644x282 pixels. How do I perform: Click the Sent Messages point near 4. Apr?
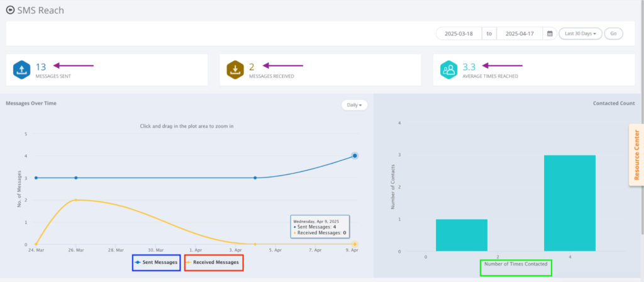[x=255, y=178]
